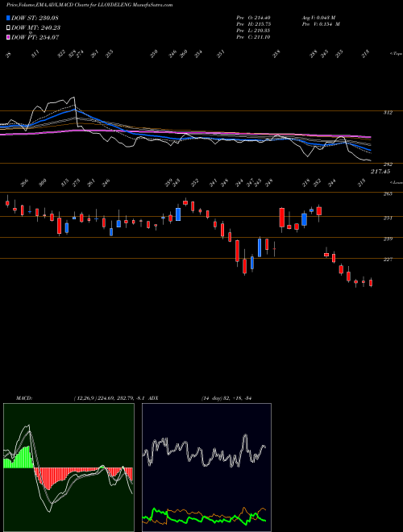
Task: Click the 263 candlestick axis label
Action: pyautogui.click(x=388, y=193)
